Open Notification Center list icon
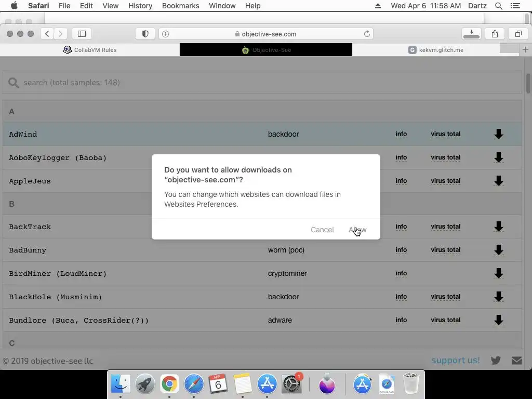The height and width of the screenshot is (399, 532). [515, 6]
